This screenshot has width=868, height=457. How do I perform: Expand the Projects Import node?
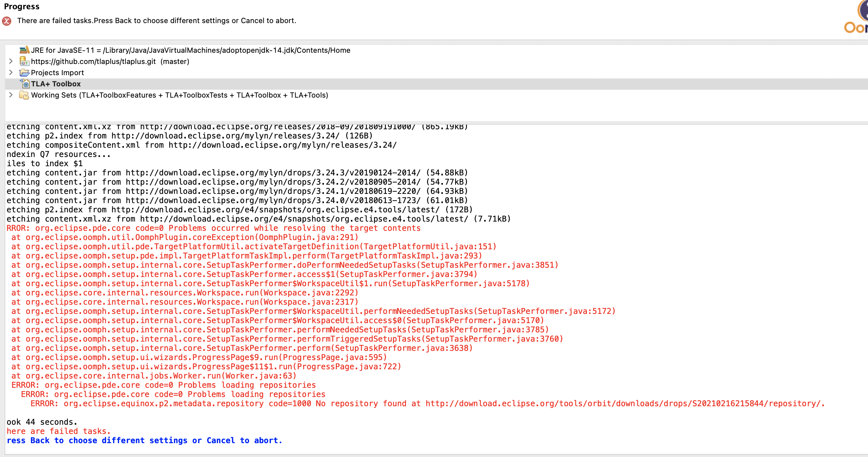pos(11,73)
